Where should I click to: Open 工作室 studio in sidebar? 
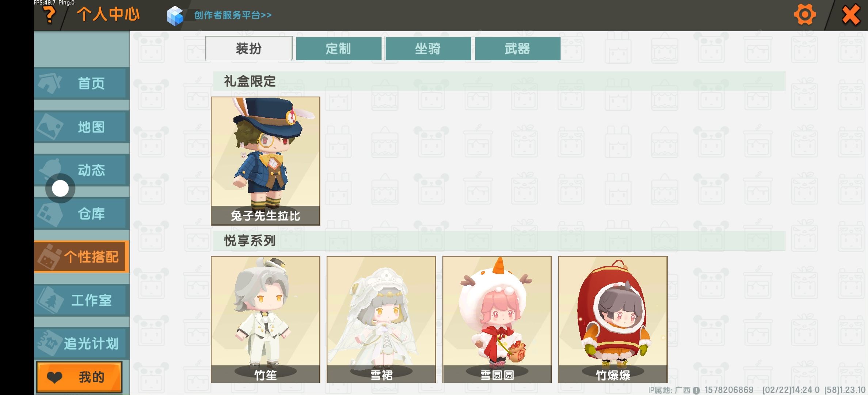tap(82, 300)
